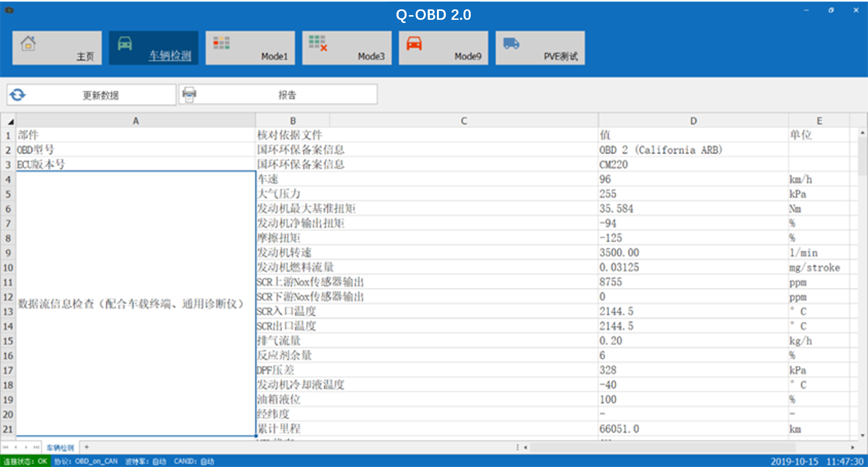Image resolution: width=868 pixels, height=467 pixels.
Task: Click the app icon in title bar
Action: [9, 10]
